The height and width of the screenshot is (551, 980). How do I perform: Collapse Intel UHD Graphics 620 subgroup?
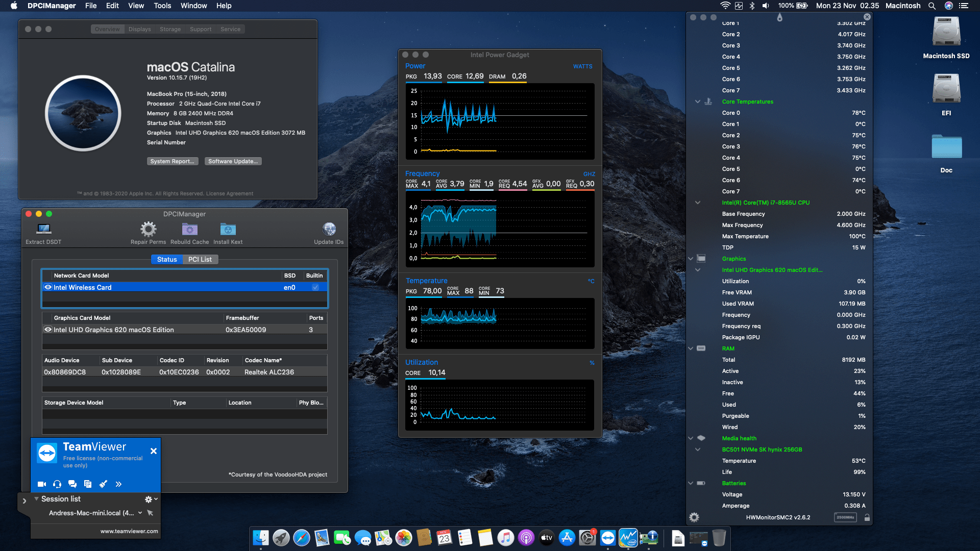(x=697, y=270)
